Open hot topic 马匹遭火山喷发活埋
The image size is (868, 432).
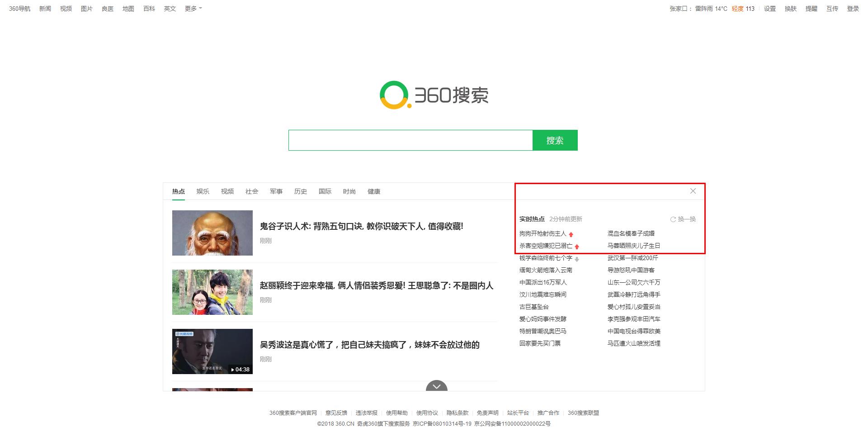click(634, 343)
